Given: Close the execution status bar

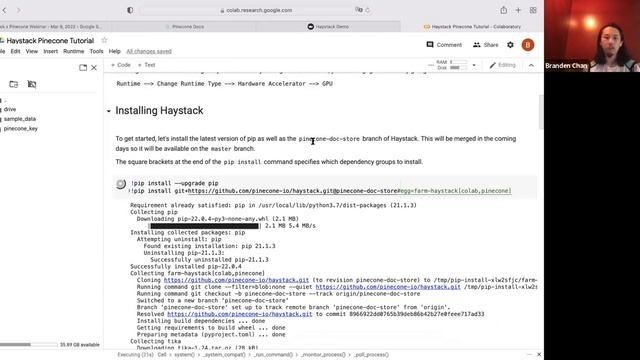Looking at the screenshot, I should pyautogui.click(x=539, y=355).
